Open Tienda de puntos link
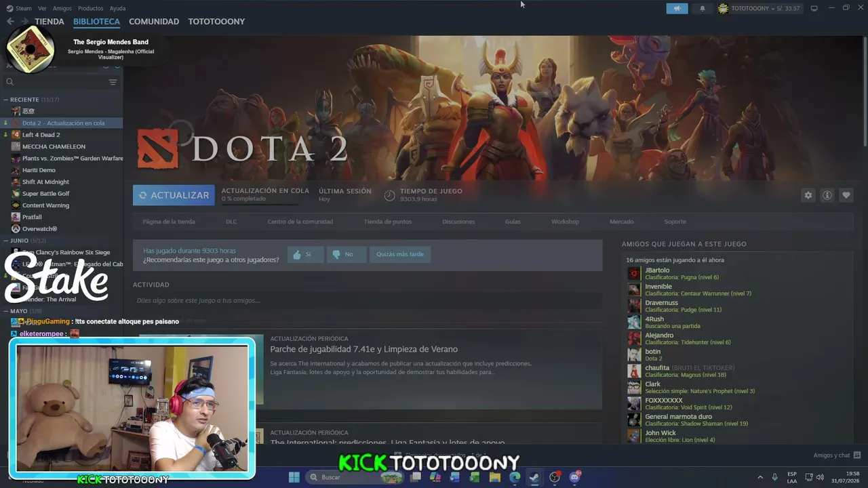Image resolution: width=868 pixels, height=488 pixels. pos(388,222)
